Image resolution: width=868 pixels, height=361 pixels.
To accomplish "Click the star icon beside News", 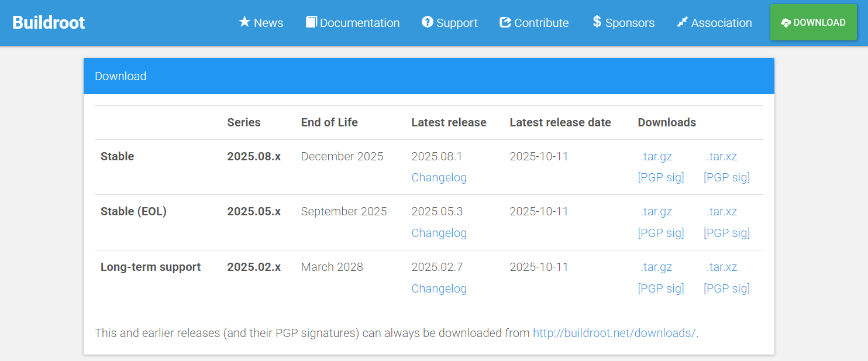I will pos(244,22).
